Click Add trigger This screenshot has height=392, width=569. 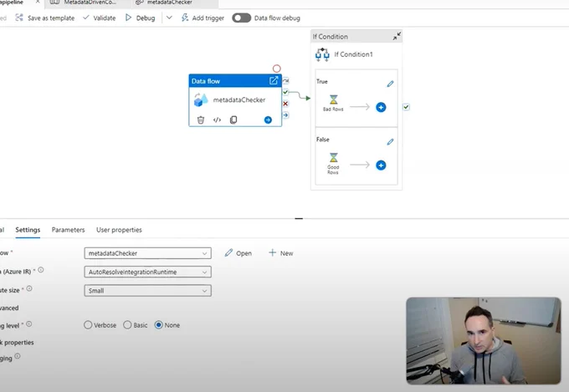[202, 18]
